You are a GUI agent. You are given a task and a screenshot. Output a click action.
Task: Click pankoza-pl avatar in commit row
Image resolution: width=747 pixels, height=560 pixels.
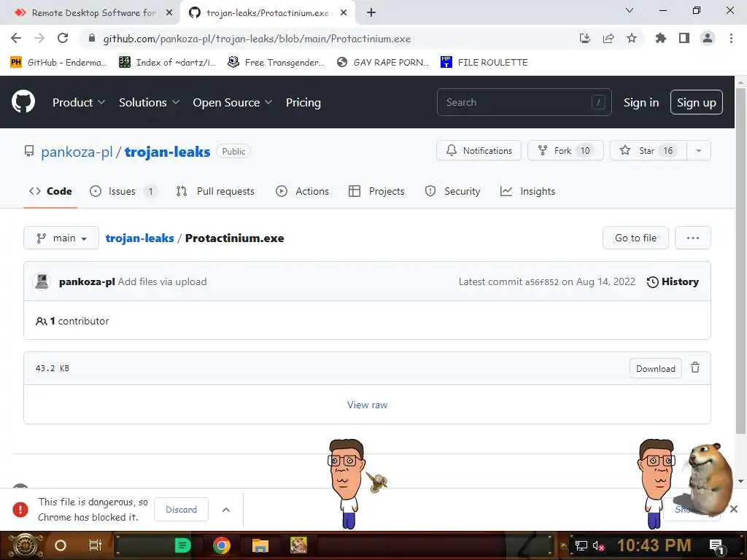pos(42,281)
